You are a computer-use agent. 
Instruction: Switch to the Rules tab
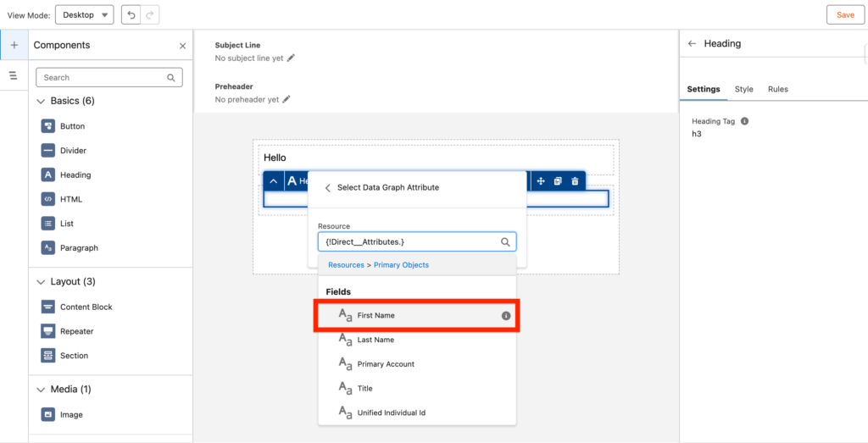777,89
